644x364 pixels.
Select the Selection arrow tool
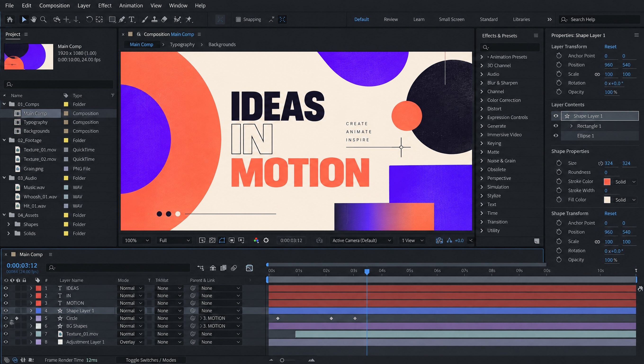tap(24, 19)
